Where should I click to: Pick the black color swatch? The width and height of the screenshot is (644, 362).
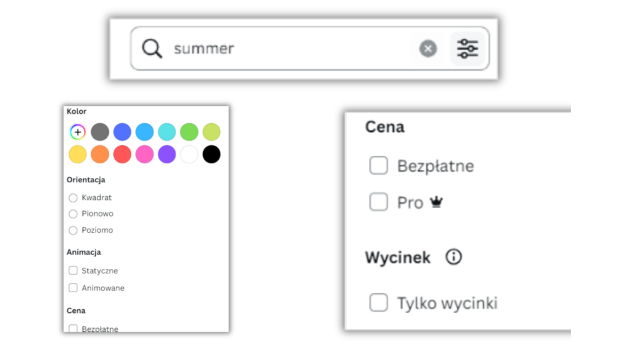pos(211,155)
